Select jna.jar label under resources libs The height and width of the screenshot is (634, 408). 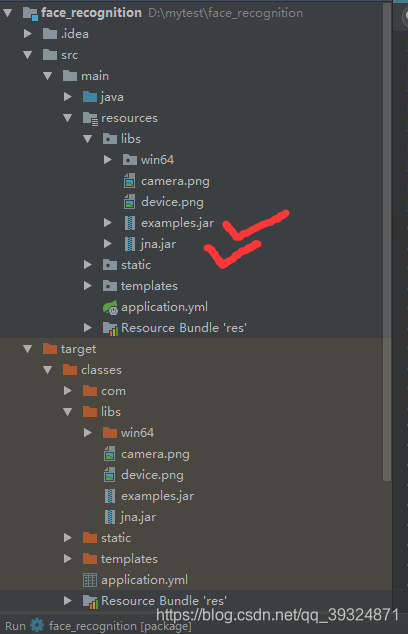click(x=159, y=244)
